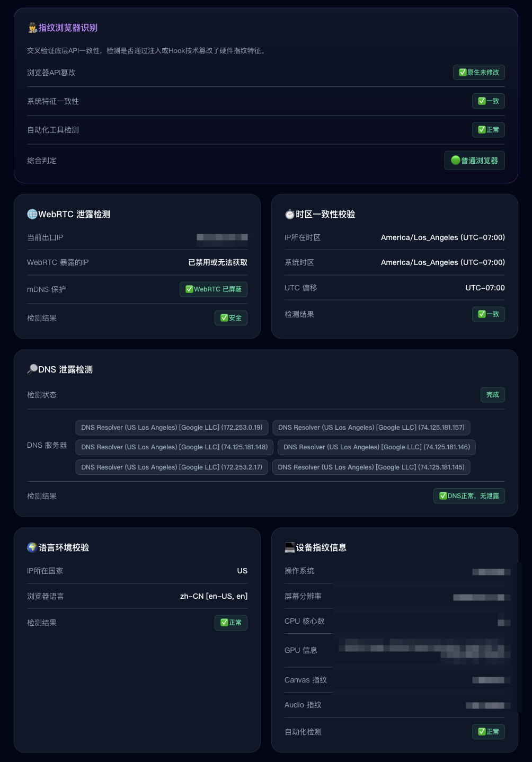
Task: Click the zh-CN [en-US, en] language value
Action: click(214, 596)
